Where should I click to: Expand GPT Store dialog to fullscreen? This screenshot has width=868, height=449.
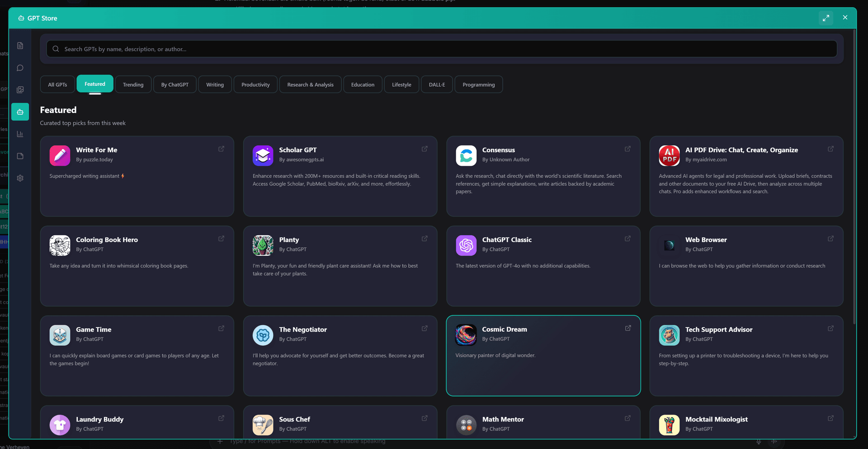point(826,18)
